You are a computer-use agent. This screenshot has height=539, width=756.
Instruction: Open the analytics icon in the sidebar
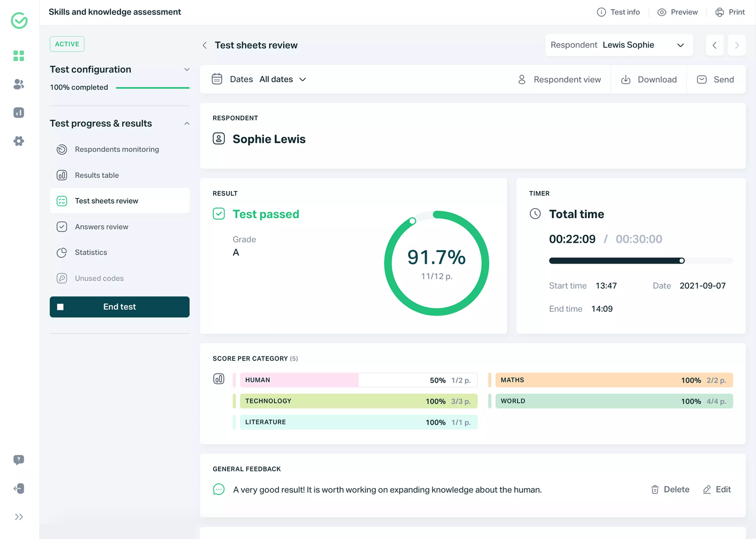point(19,113)
